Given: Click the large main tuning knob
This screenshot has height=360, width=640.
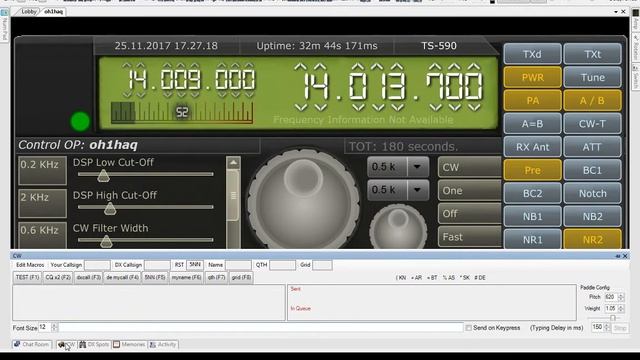Looking at the screenshot, I should click(303, 199).
